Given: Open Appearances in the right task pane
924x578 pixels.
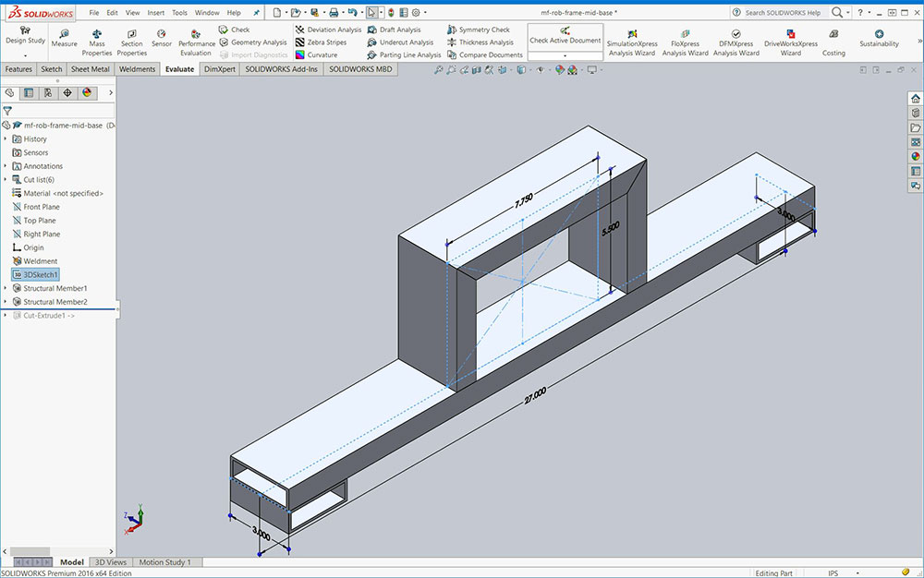Looking at the screenshot, I should [x=915, y=156].
